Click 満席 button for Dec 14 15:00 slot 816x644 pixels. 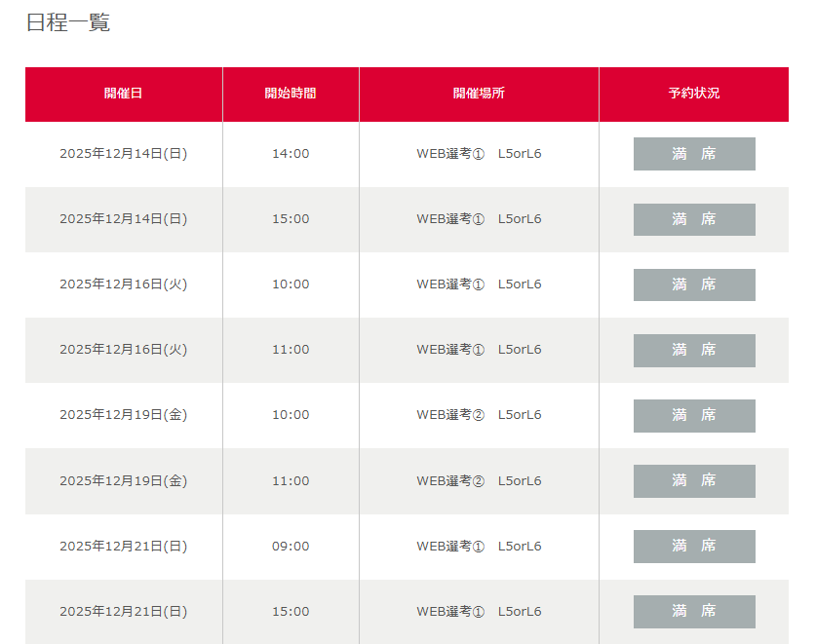point(693,219)
